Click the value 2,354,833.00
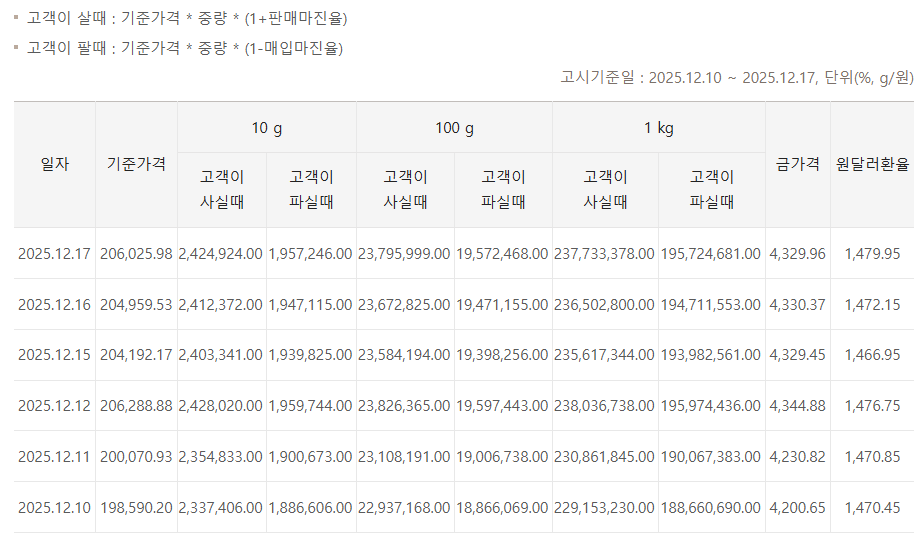 (220, 457)
